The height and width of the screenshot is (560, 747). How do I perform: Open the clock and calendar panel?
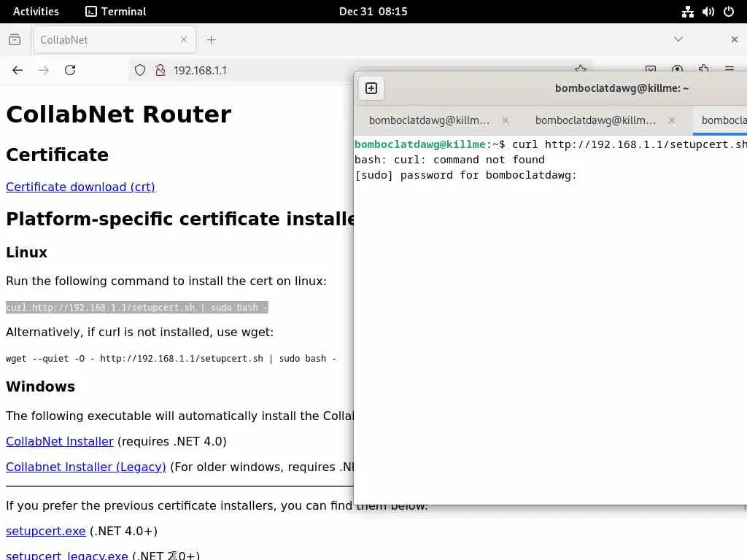pyautogui.click(x=373, y=12)
